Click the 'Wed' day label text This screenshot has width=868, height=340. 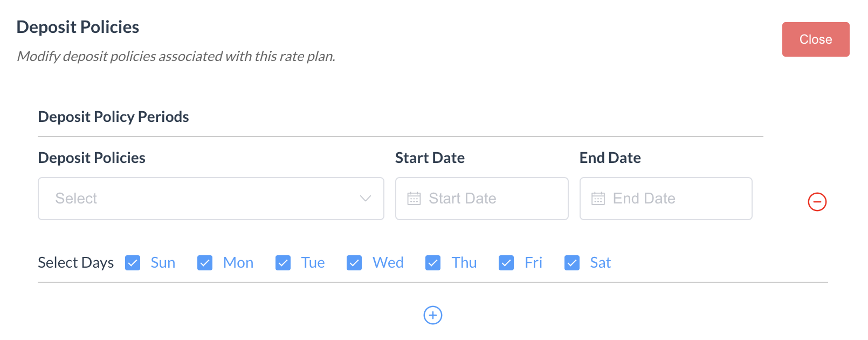[x=388, y=263]
